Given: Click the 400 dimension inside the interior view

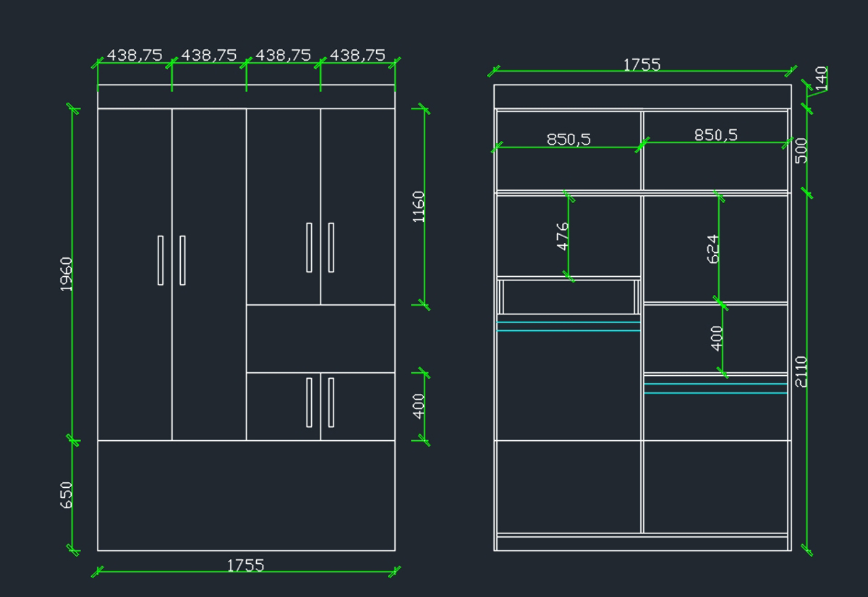Looking at the screenshot, I should pos(717,338).
